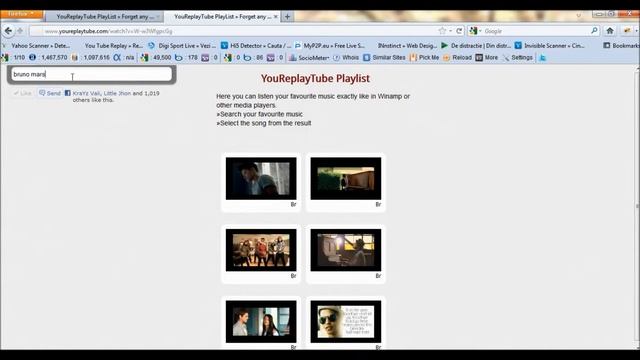Open the history dropdown next to the star

(450, 31)
